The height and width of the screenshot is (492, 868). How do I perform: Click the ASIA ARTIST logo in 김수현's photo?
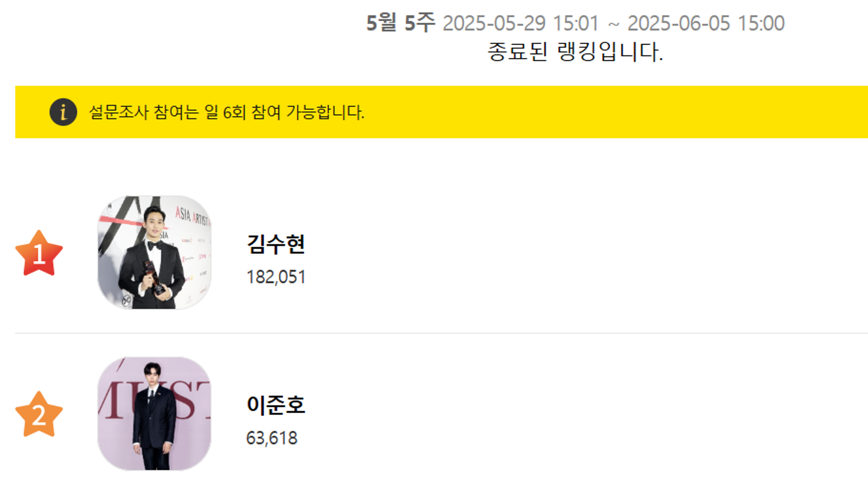click(192, 216)
